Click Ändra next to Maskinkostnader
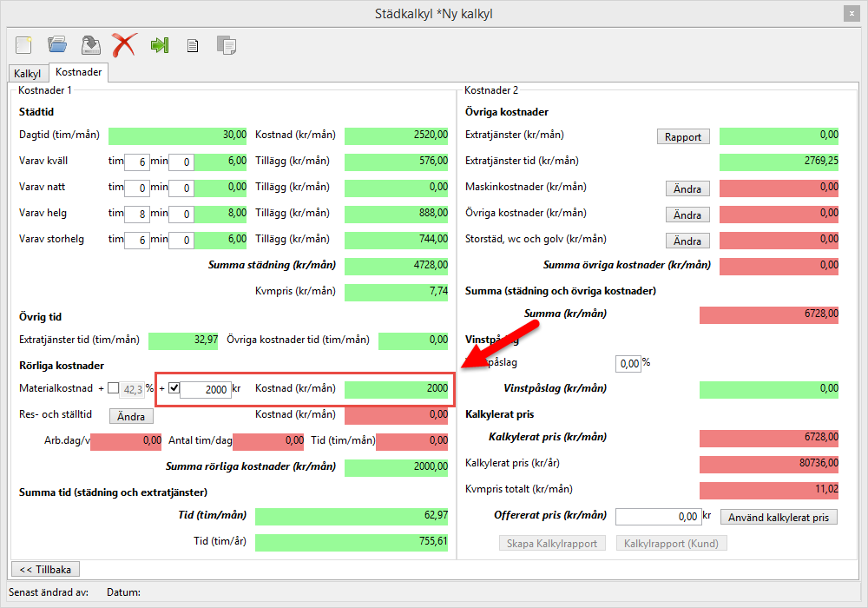This screenshot has height=608, width=868. (x=687, y=188)
